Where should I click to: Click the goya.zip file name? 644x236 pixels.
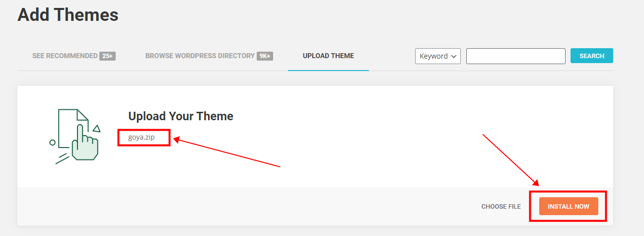pyautogui.click(x=141, y=138)
